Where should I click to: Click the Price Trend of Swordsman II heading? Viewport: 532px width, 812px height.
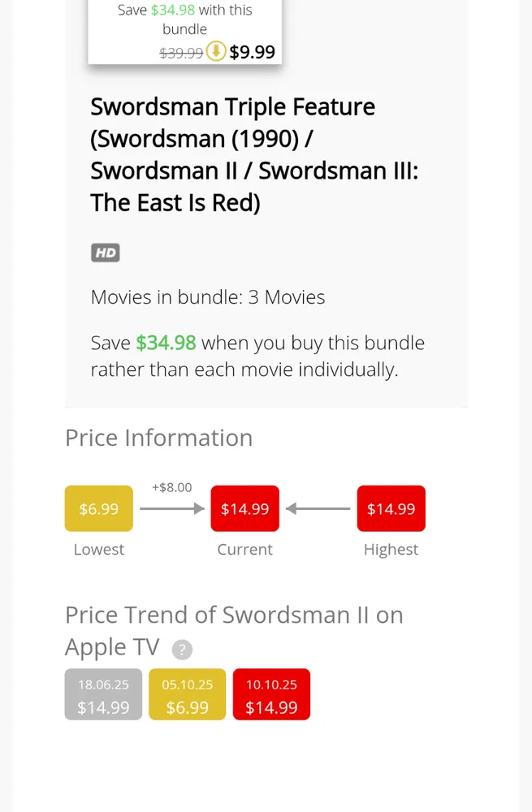coord(234,630)
